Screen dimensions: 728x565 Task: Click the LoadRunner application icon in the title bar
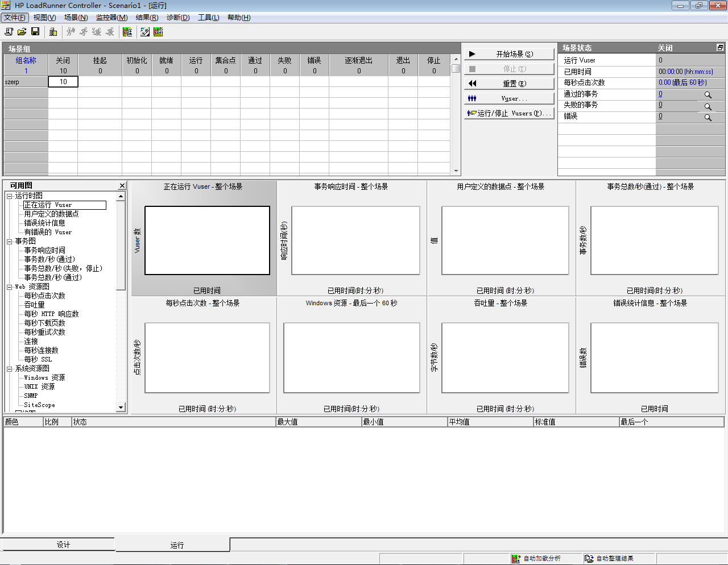[x=6, y=5]
